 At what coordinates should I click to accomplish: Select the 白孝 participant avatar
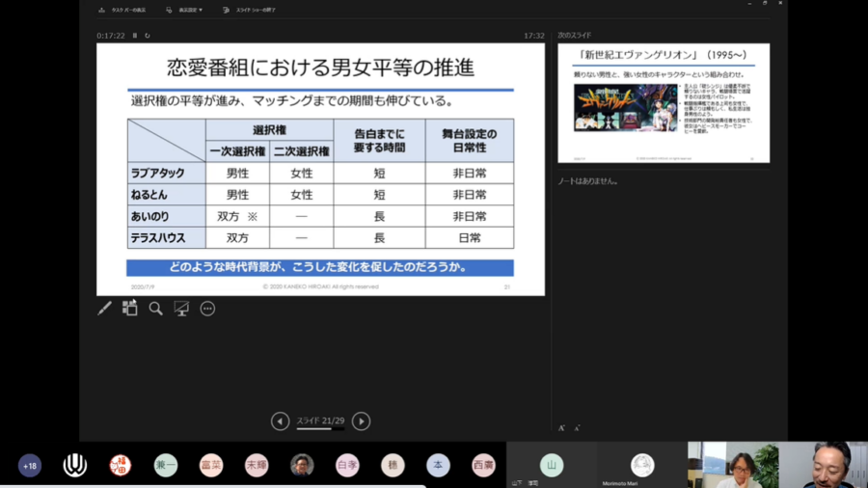coord(347,465)
